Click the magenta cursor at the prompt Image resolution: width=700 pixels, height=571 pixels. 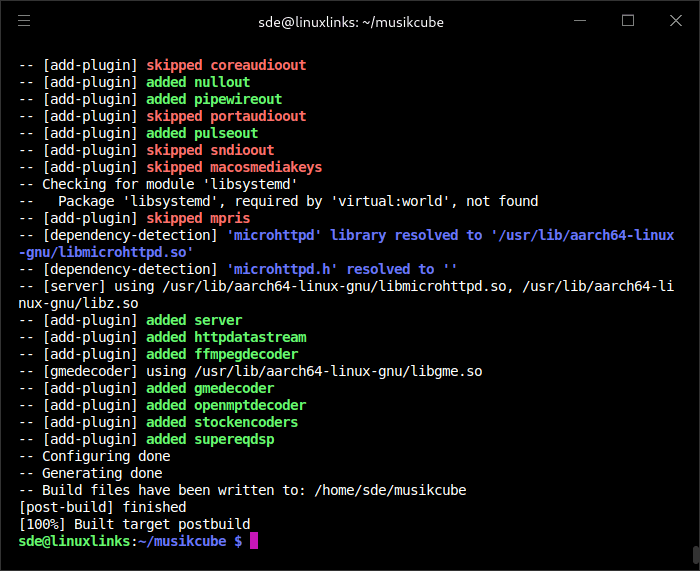[x=254, y=541]
